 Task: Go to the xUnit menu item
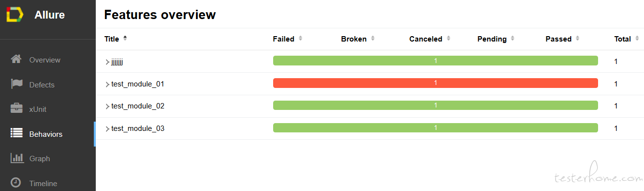click(x=38, y=109)
